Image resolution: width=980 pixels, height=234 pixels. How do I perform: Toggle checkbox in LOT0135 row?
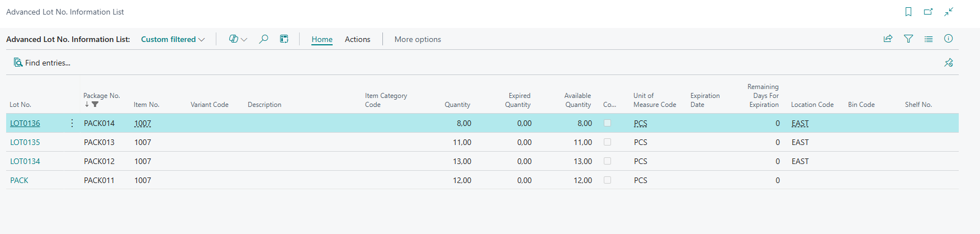tap(607, 142)
